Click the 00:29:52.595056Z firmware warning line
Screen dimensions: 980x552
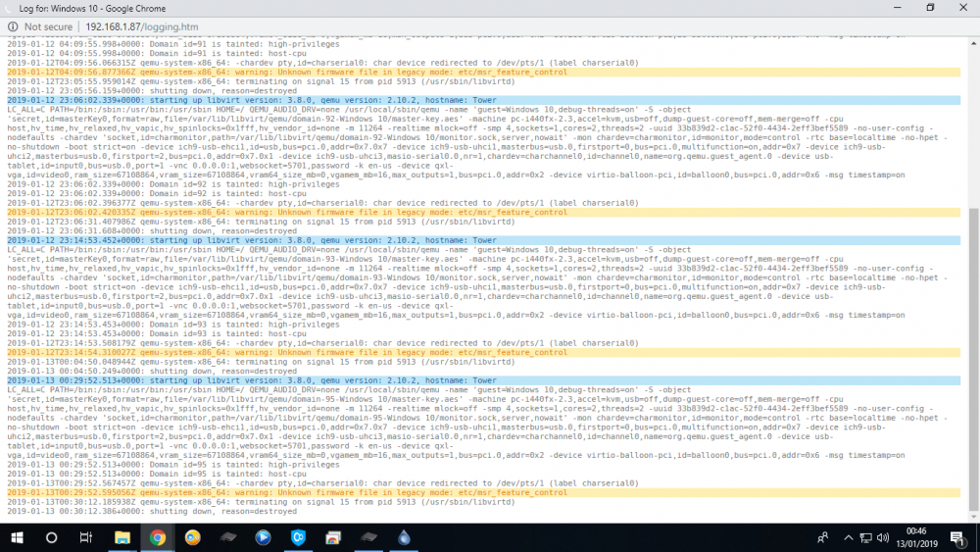pyautogui.click(x=483, y=492)
